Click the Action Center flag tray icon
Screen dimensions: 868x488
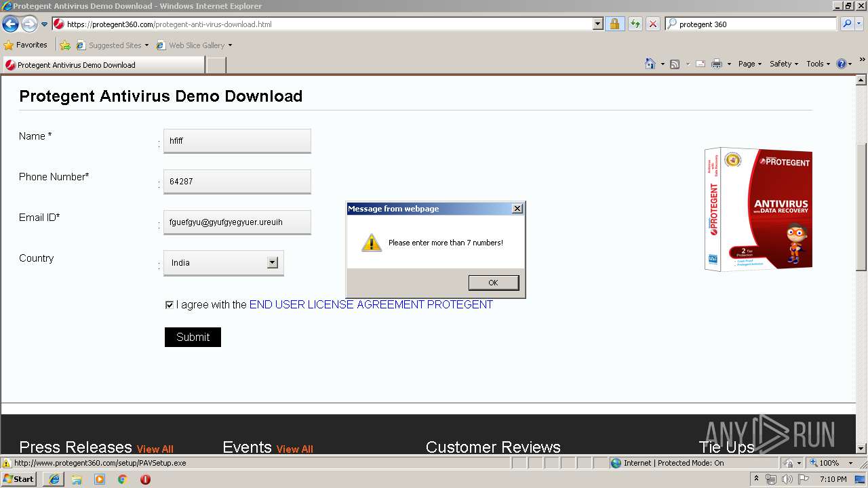tap(804, 479)
